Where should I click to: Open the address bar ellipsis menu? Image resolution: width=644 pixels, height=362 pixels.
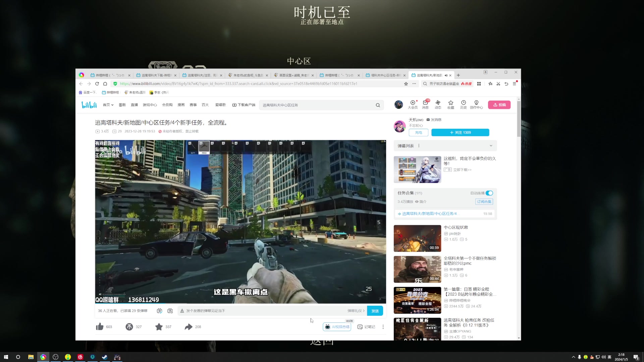tap(414, 84)
